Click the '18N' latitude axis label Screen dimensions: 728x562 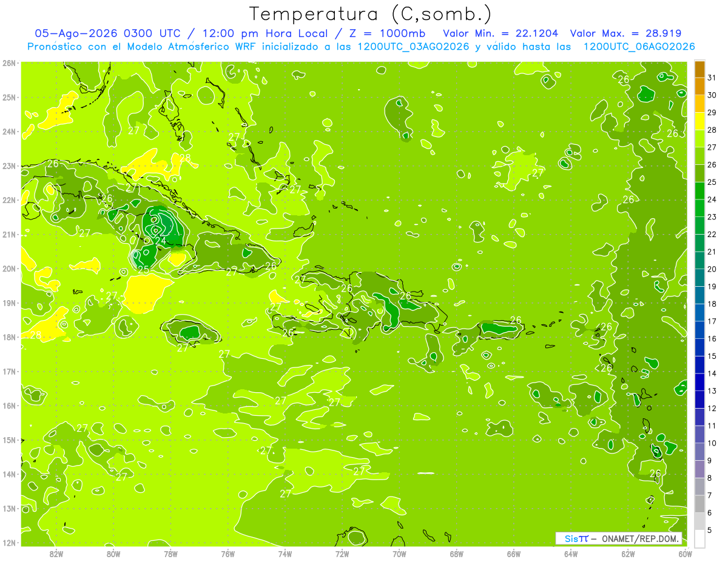(9, 337)
